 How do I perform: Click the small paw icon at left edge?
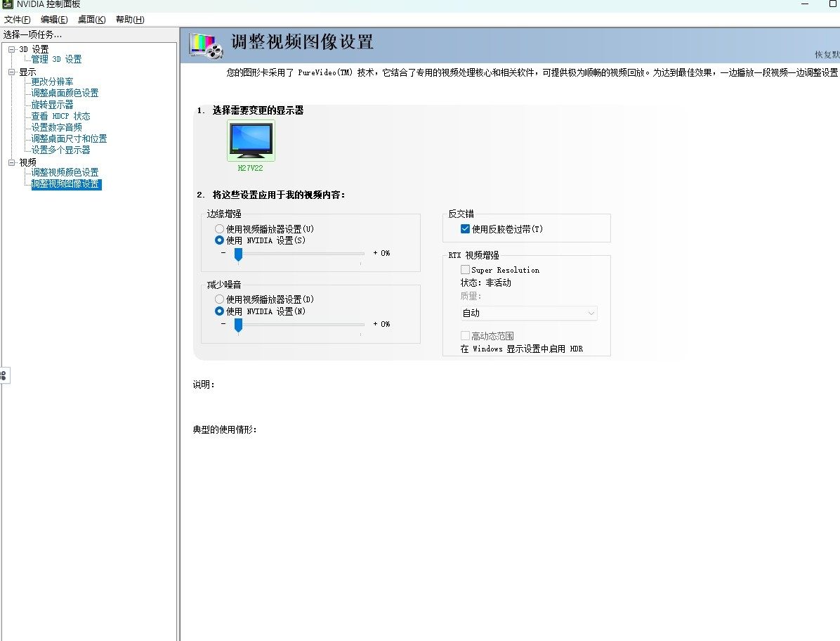[x=4, y=376]
